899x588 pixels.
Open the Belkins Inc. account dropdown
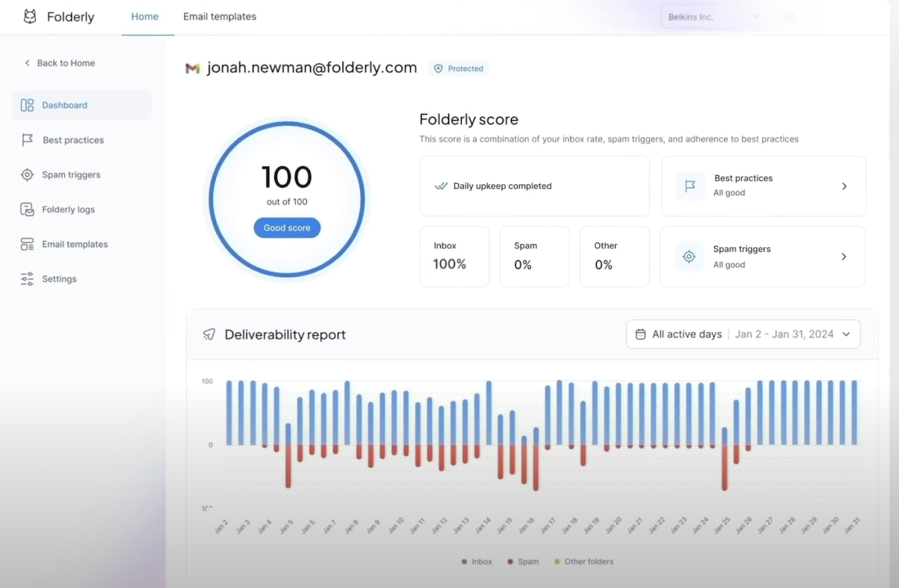pos(714,17)
